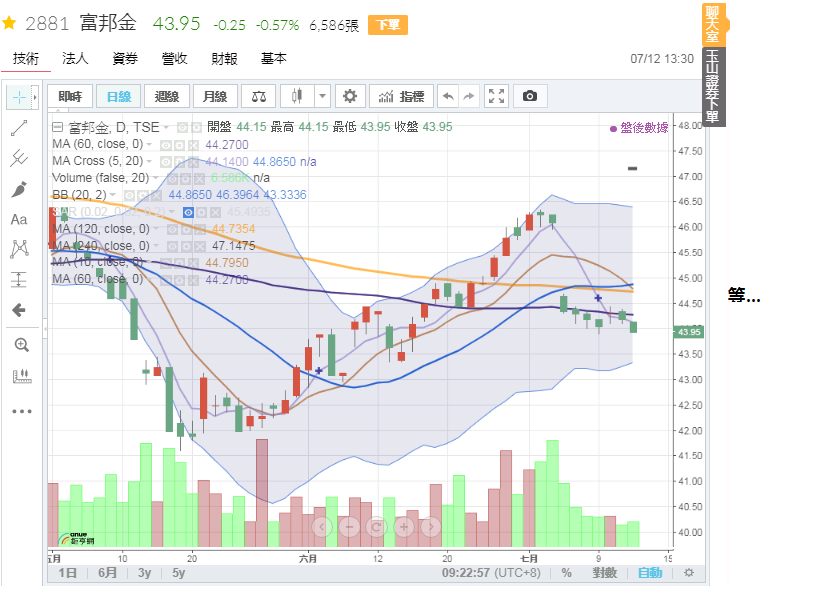Open the 聊天室 chat room tab
Viewport: 830px width, 600px height.
tap(713, 24)
